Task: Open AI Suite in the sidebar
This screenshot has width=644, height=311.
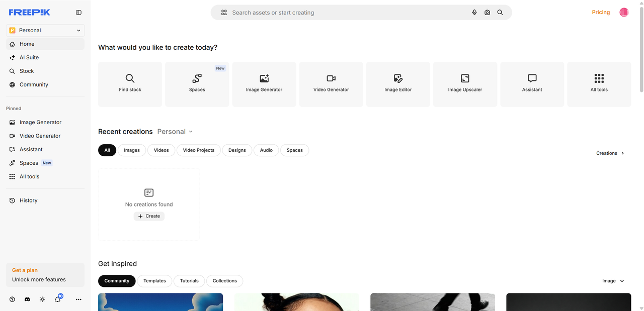Action: (x=29, y=57)
